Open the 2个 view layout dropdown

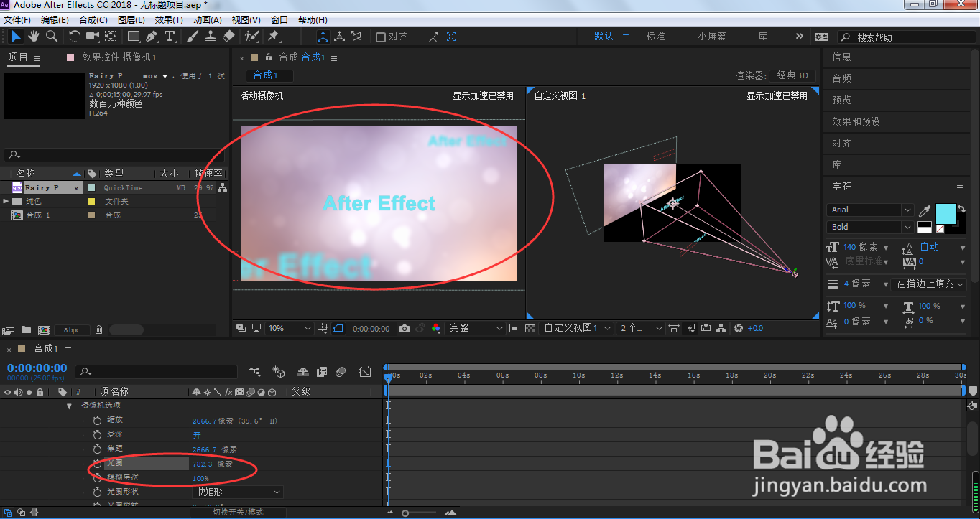[642, 328]
